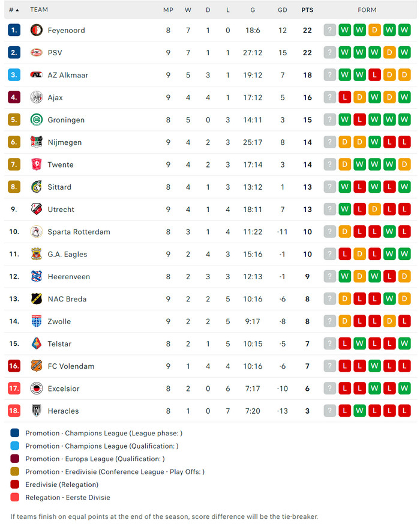Sort standings by GD column header

click(283, 10)
